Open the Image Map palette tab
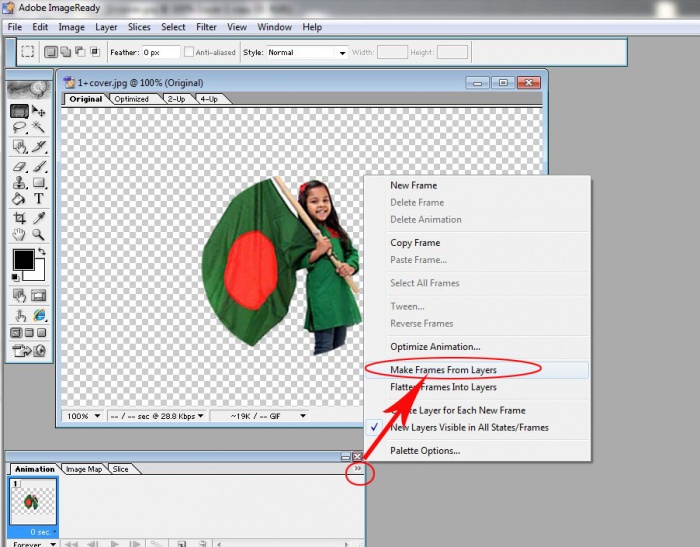 pos(83,469)
